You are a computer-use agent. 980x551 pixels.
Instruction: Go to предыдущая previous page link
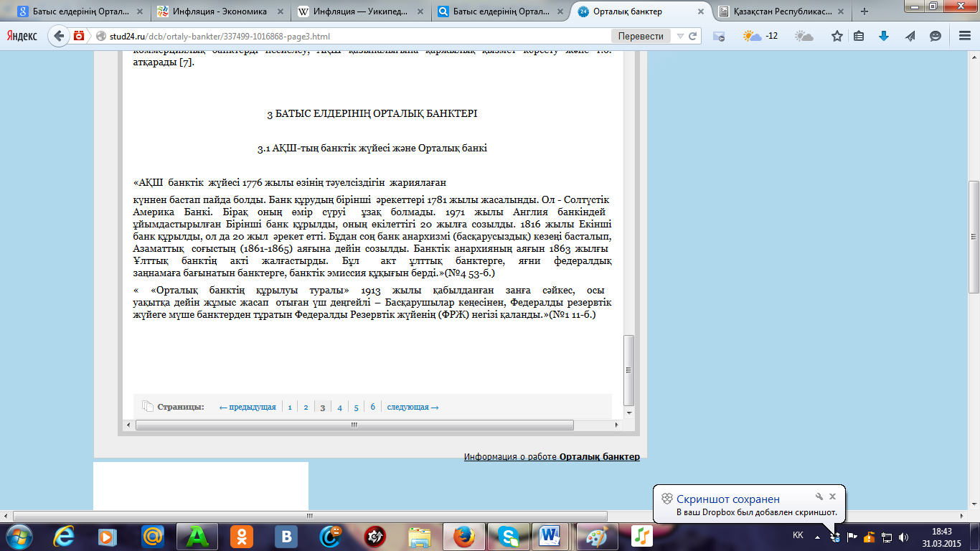[248, 407]
